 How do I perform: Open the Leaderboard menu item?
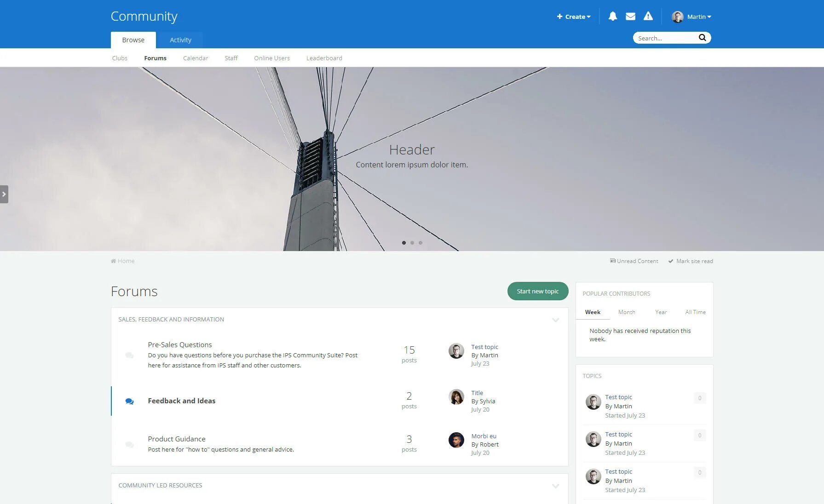pyautogui.click(x=324, y=58)
